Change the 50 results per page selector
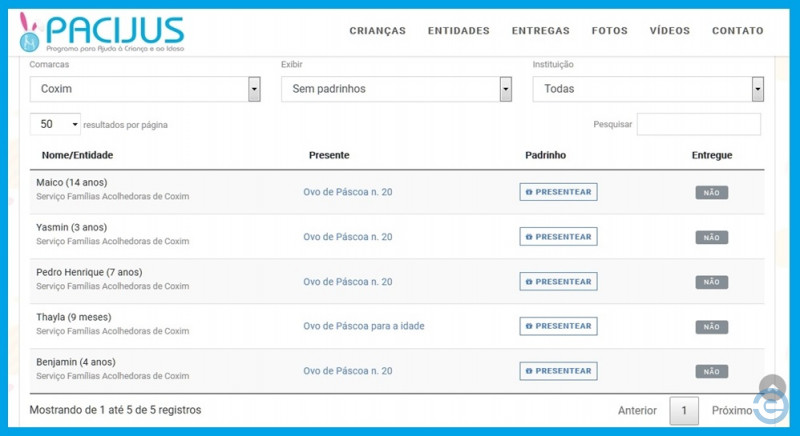This screenshot has width=800, height=436. click(x=55, y=124)
